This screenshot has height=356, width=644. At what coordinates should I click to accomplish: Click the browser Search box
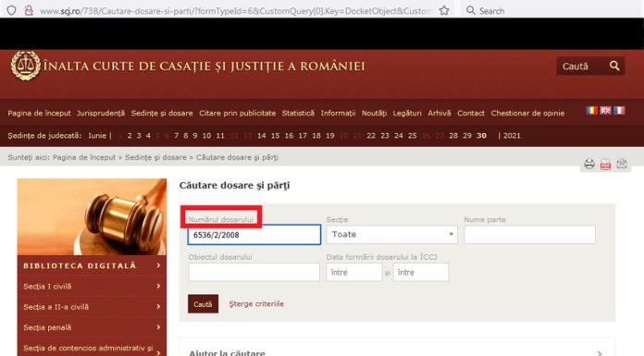(x=551, y=11)
